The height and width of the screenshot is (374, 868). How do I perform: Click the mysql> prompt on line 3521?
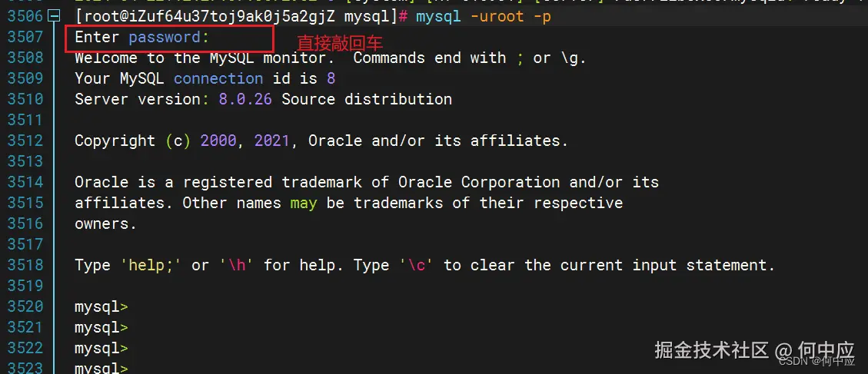point(101,327)
